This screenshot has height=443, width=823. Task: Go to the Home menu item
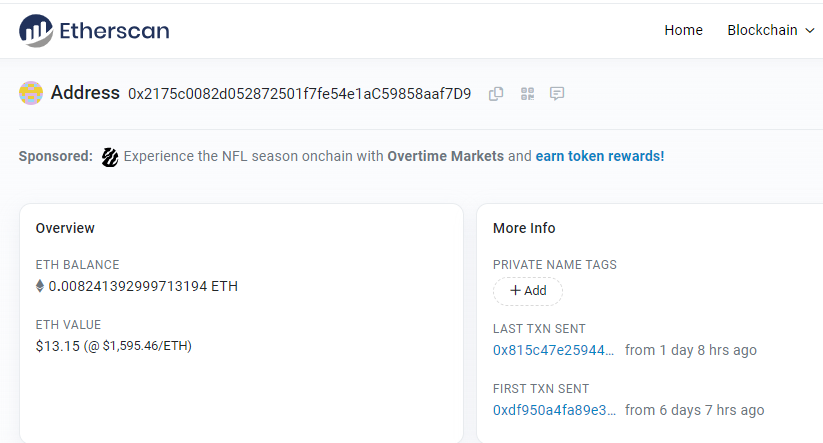click(x=683, y=30)
